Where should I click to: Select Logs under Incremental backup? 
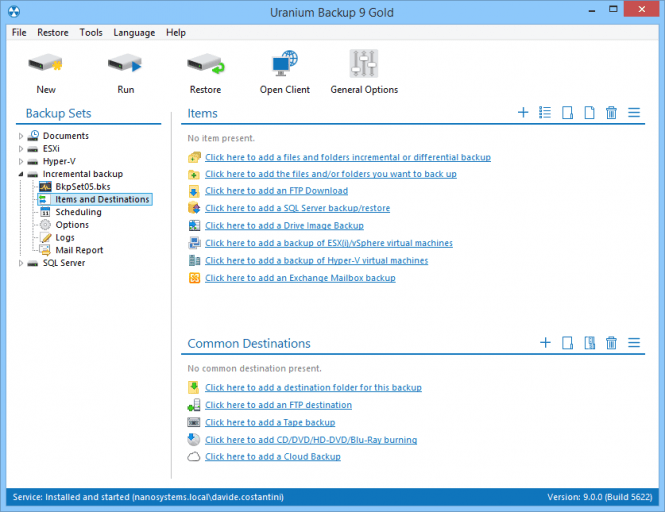[65, 238]
